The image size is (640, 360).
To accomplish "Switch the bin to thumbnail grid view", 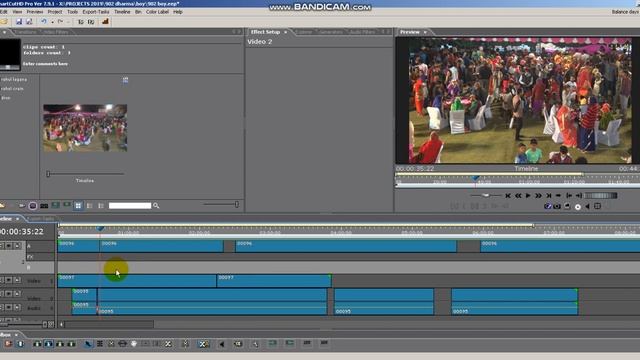I will pos(78,206).
